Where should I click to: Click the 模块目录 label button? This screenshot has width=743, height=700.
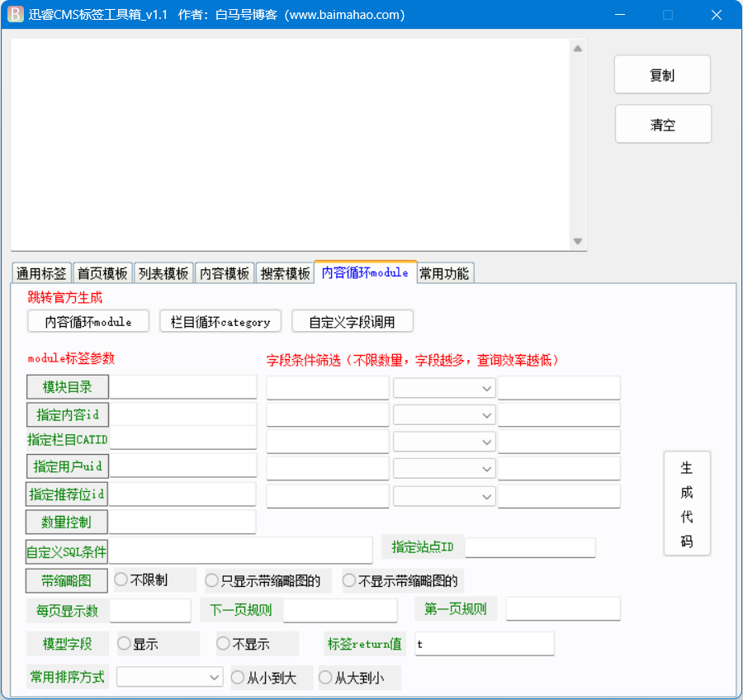[x=68, y=386]
